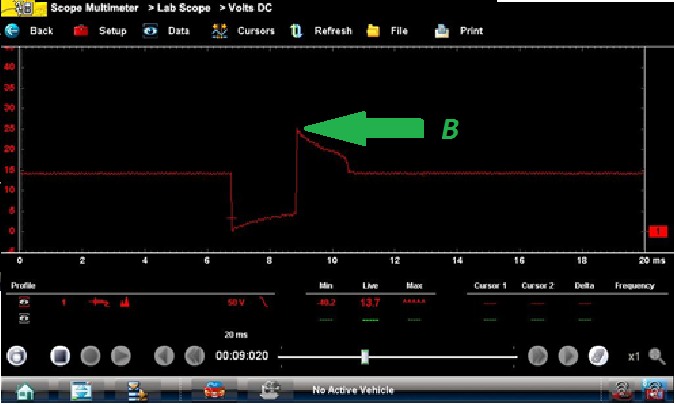Screen dimensions: 676x404
Task: Click the zoom magnifier icon
Action: coord(656,356)
